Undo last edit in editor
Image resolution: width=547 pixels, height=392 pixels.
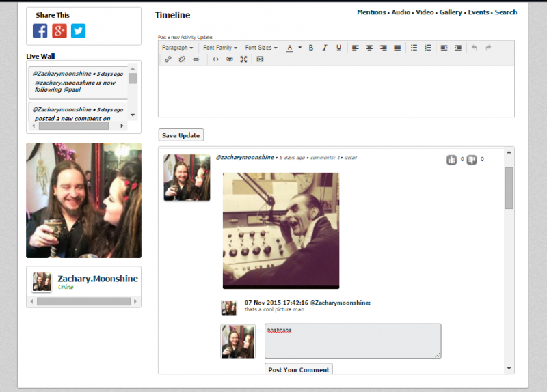click(475, 48)
